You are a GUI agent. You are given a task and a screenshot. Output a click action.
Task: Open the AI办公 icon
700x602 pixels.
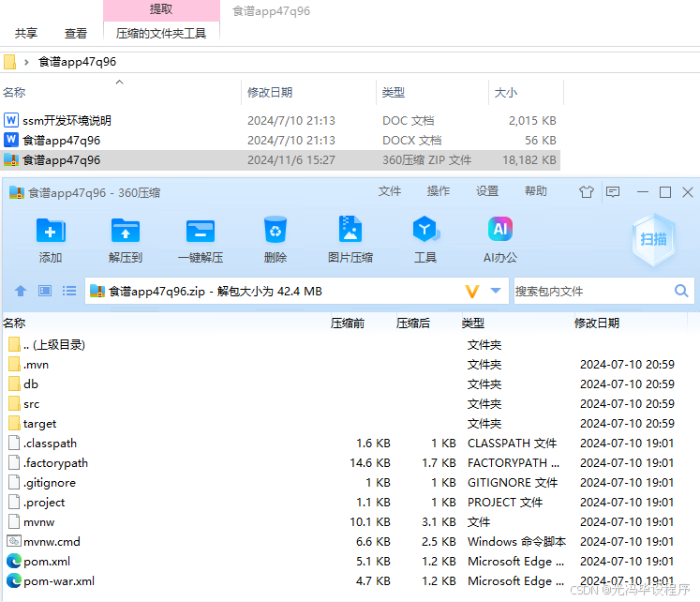tap(500, 229)
